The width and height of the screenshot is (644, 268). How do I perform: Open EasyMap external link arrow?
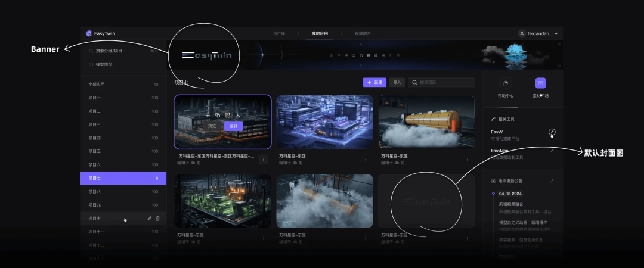point(552,151)
